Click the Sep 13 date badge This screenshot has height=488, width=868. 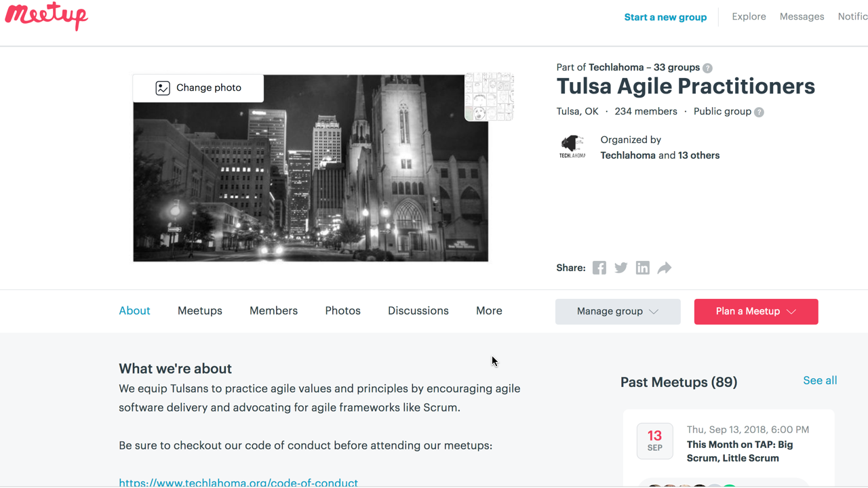pyautogui.click(x=655, y=441)
